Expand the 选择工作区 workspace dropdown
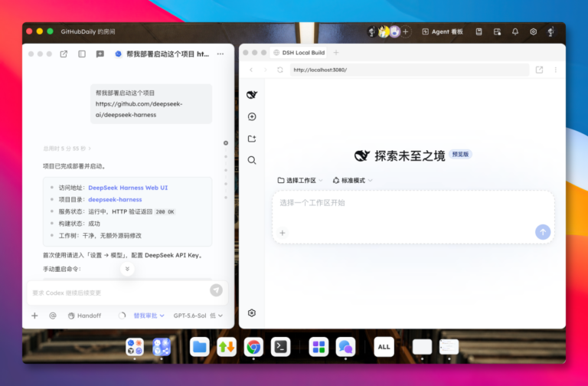This screenshot has height=386, width=588. tap(300, 181)
